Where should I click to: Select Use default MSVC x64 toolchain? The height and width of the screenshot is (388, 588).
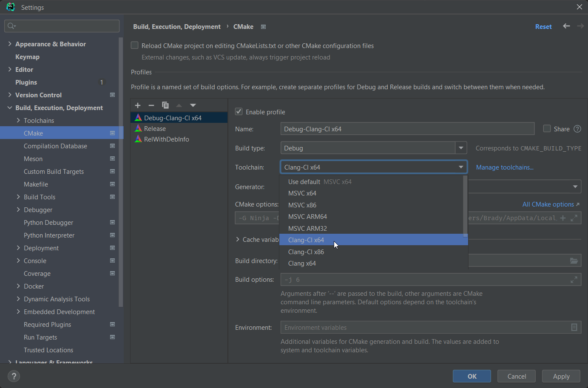pos(371,181)
